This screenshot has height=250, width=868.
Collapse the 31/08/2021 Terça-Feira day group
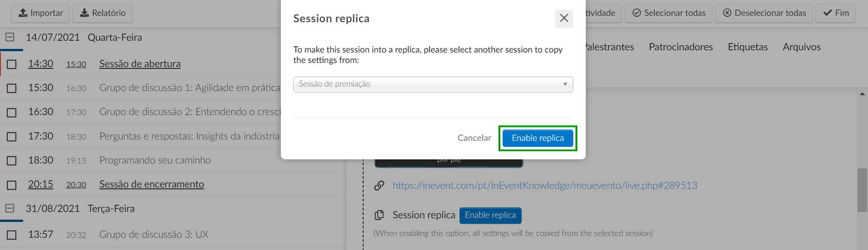[10, 209]
